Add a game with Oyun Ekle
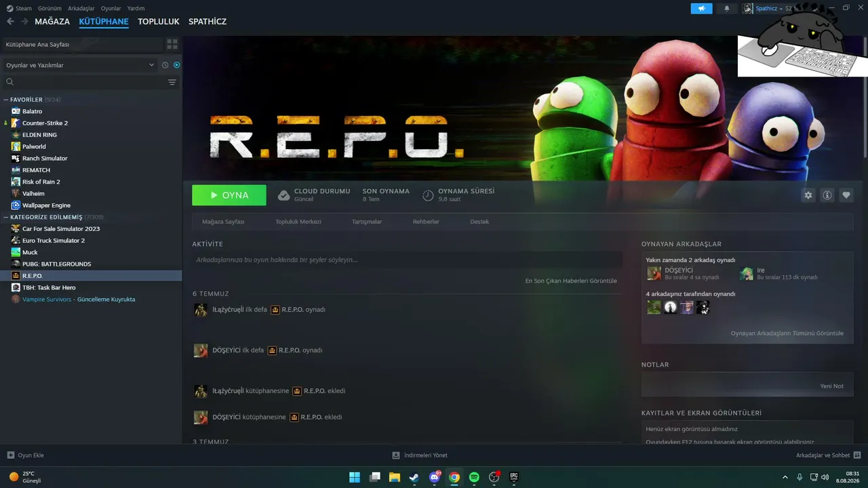The height and width of the screenshot is (488, 868). click(x=25, y=455)
